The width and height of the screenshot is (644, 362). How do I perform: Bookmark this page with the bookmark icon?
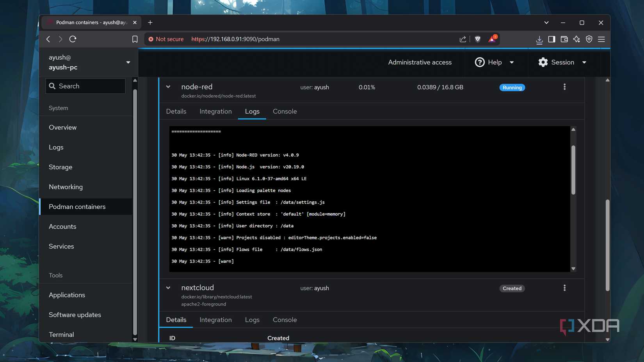tap(135, 39)
